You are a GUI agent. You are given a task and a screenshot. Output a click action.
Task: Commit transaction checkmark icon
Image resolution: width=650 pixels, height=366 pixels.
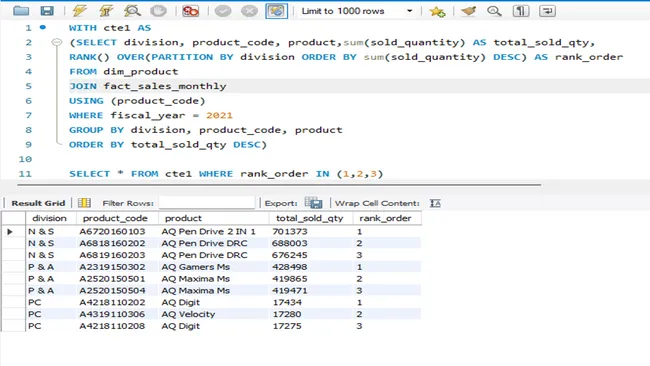click(223, 11)
